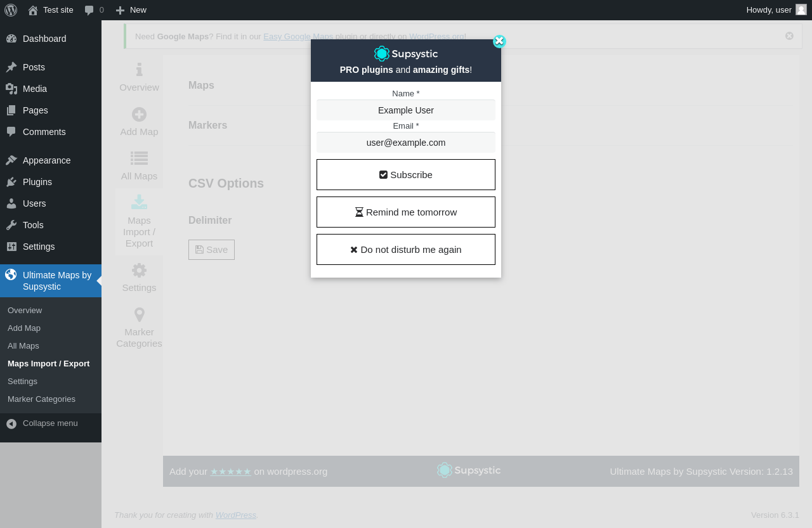Close the Supsystic popup

point(499,41)
